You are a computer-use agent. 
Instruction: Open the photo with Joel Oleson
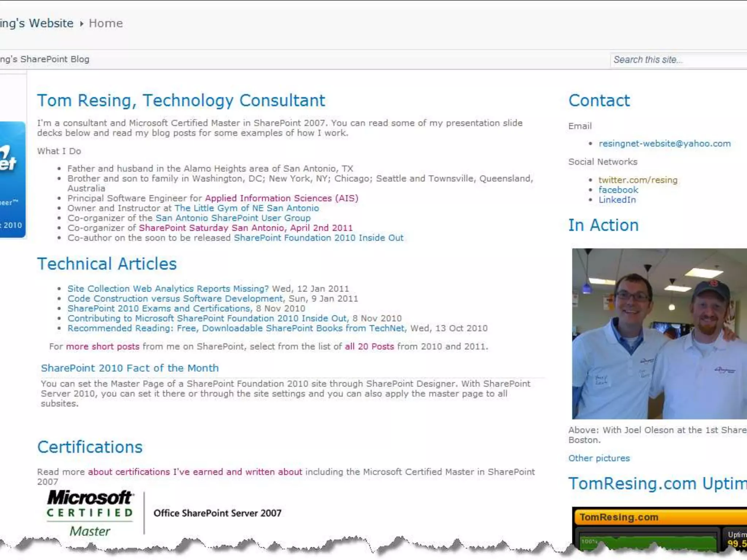coord(659,333)
